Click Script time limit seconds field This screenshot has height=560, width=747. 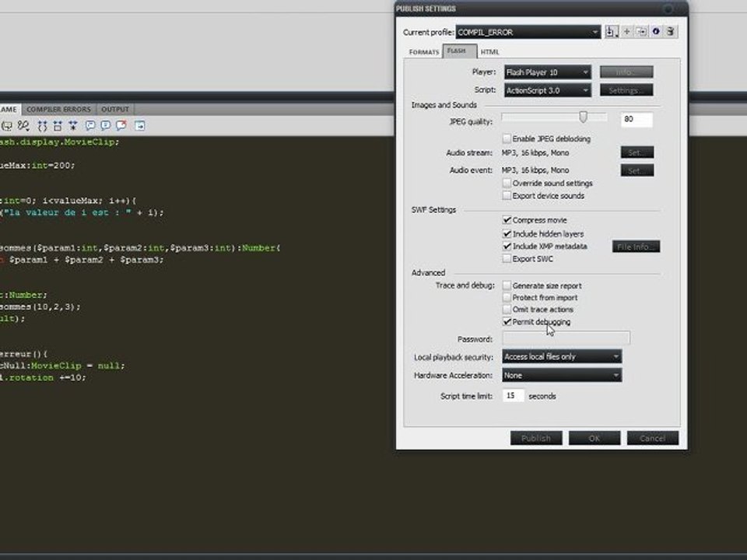[513, 396]
